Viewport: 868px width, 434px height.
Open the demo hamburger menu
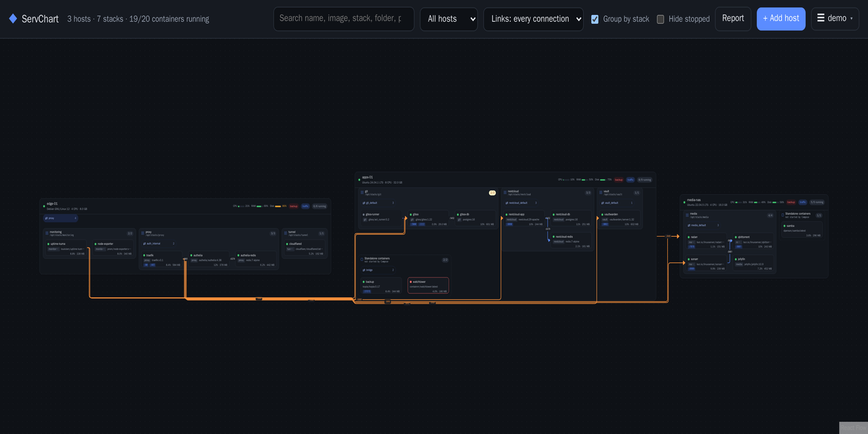point(835,18)
